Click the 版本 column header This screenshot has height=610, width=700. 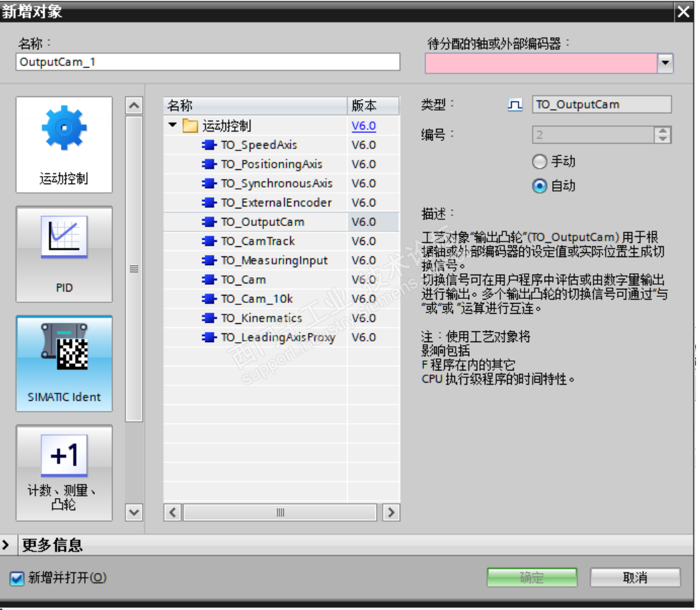[373, 106]
